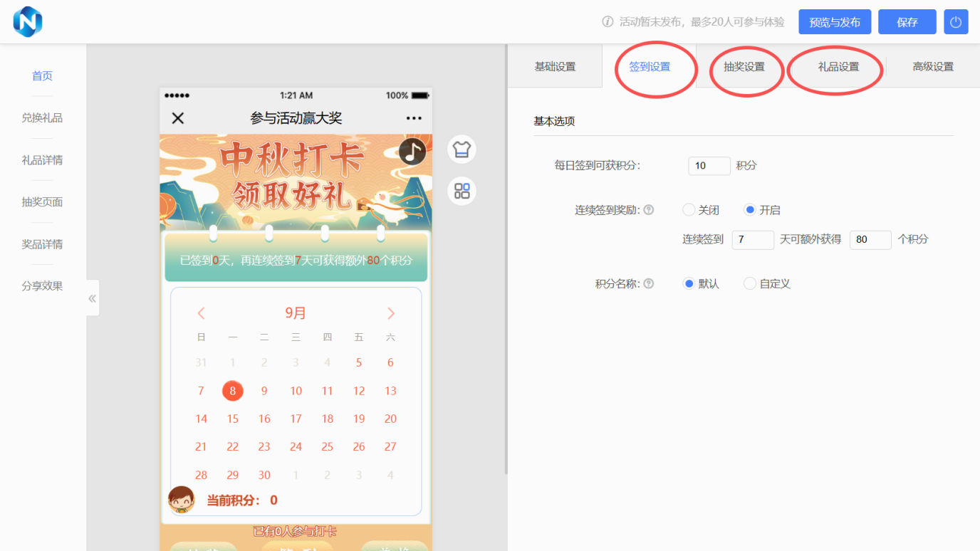Click the phone preview X close icon
The width and height of the screenshot is (980, 551).
pyautogui.click(x=178, y=118)
